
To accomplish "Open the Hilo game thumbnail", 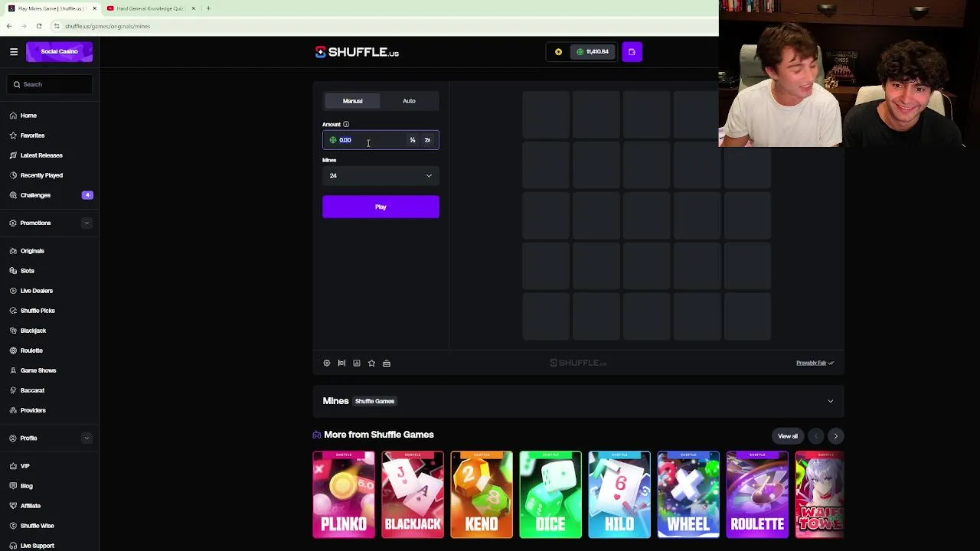I will click(619, 494).
